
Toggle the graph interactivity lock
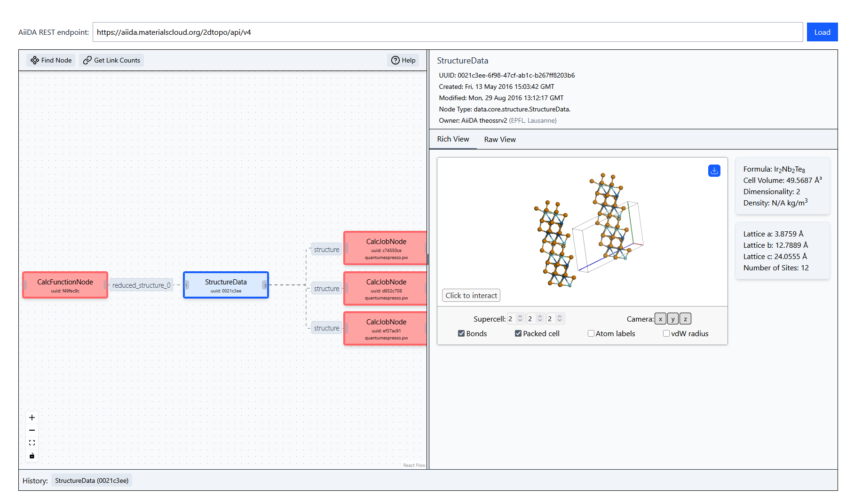pos(32,456)
